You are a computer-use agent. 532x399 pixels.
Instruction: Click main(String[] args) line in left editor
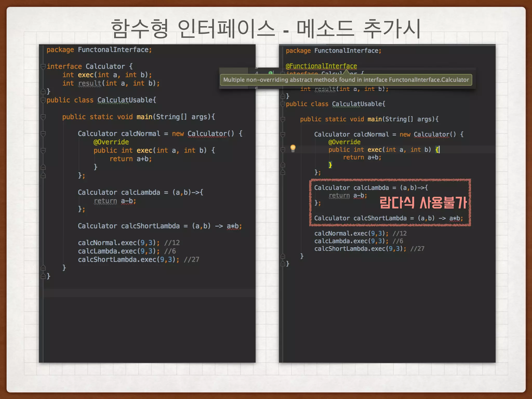138,117
